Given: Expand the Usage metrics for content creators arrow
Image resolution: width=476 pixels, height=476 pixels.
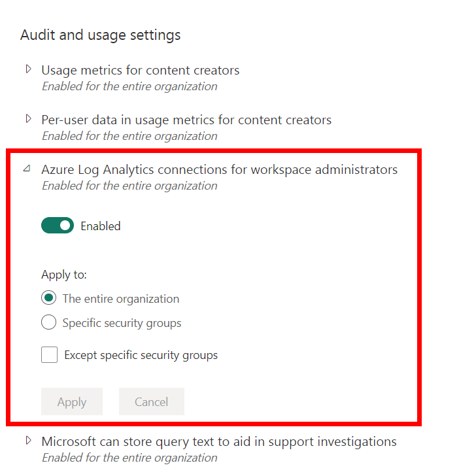Looking at the screenshot, I should 28,69.
